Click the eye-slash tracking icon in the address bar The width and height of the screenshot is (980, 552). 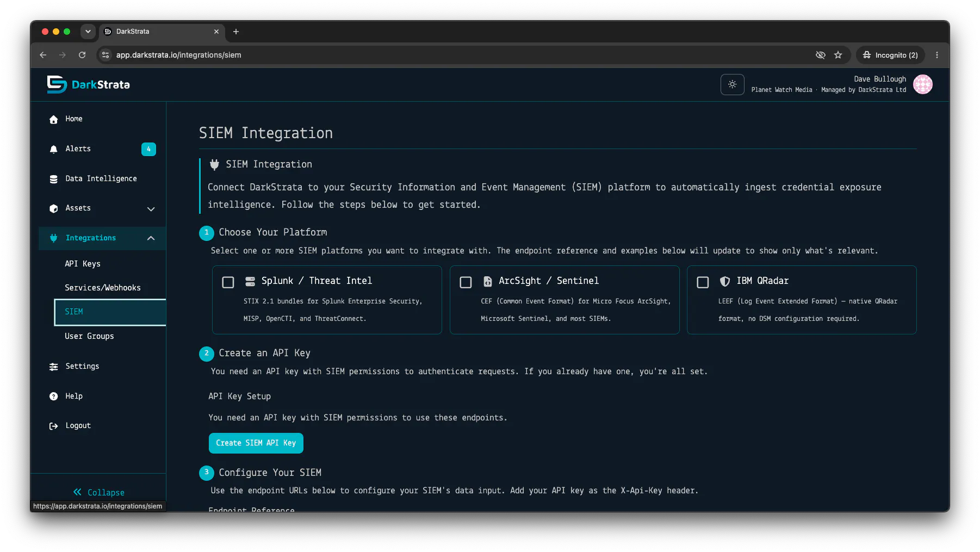(821, 55)
